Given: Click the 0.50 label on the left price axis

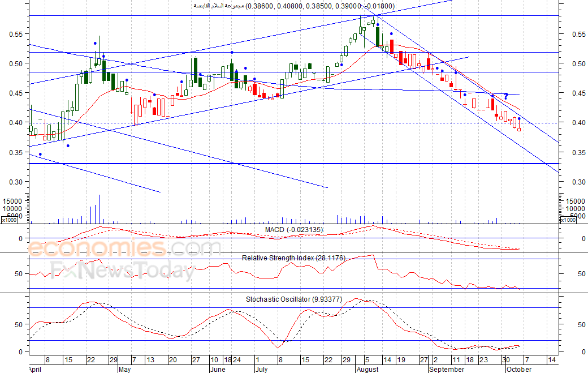Looking at the screenshot, I should click(16, 64).
